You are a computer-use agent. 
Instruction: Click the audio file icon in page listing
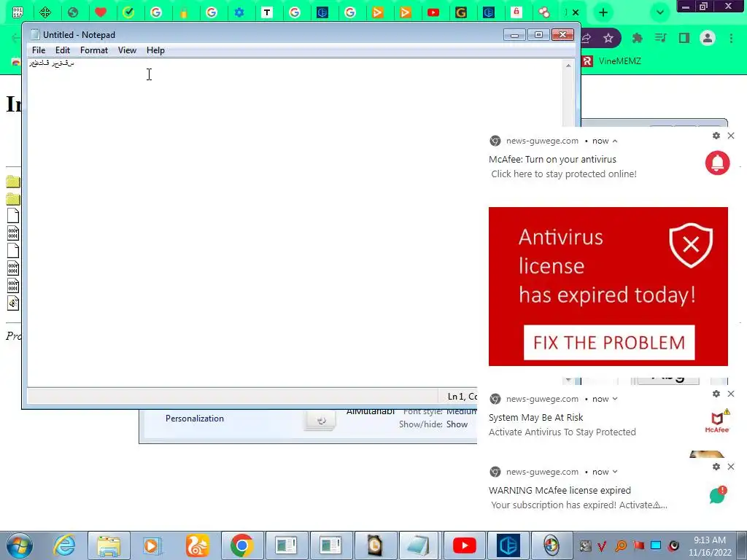[13, 303]
